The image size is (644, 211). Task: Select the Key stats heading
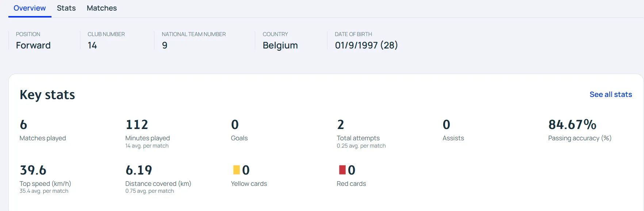point(47,95)
